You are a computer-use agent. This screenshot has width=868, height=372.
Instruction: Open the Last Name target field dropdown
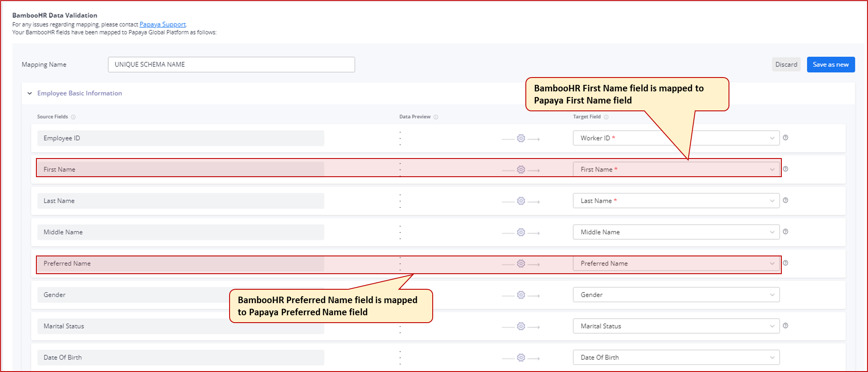tap(676, 201)
